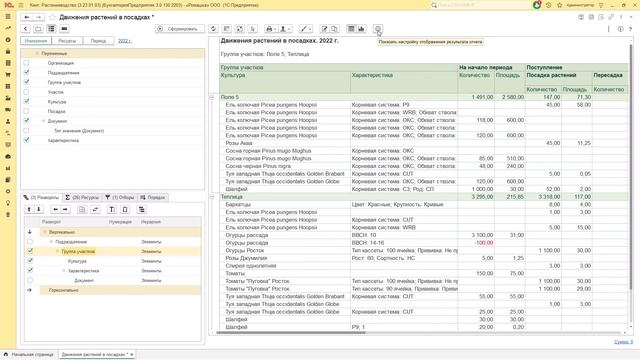The image size is (640, 360).
Task: Open the Отборы filter tab
Action: coord(120,198)
